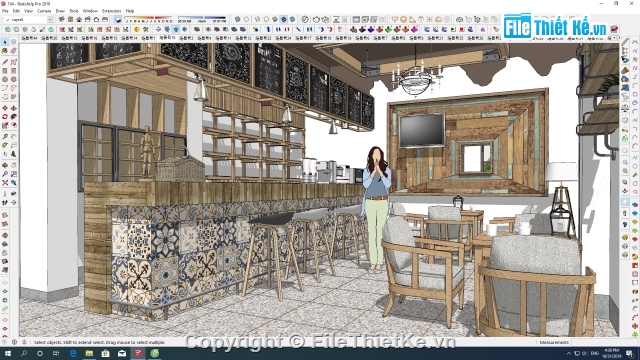
Task: Select the Zoom magnifier tool
Action: [x=5, y=174]
